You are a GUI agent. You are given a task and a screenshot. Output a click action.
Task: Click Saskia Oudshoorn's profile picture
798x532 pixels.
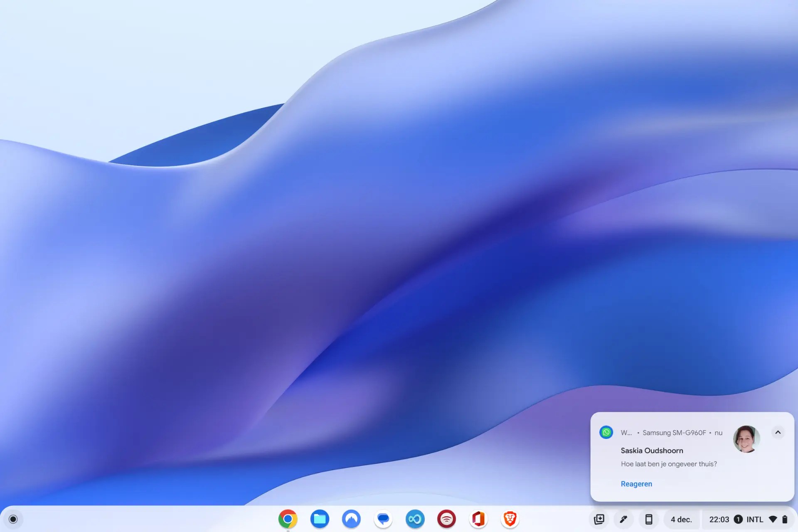[x=747, y=440]
